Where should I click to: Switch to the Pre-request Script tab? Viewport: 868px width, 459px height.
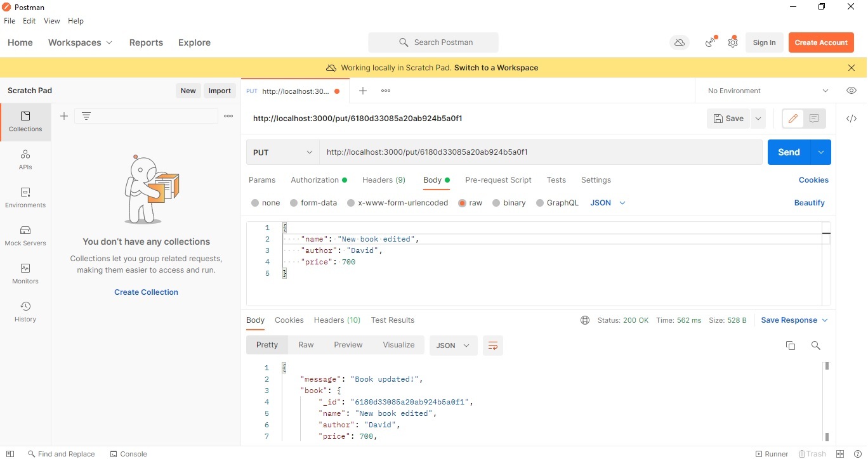(x=498, y=180)
